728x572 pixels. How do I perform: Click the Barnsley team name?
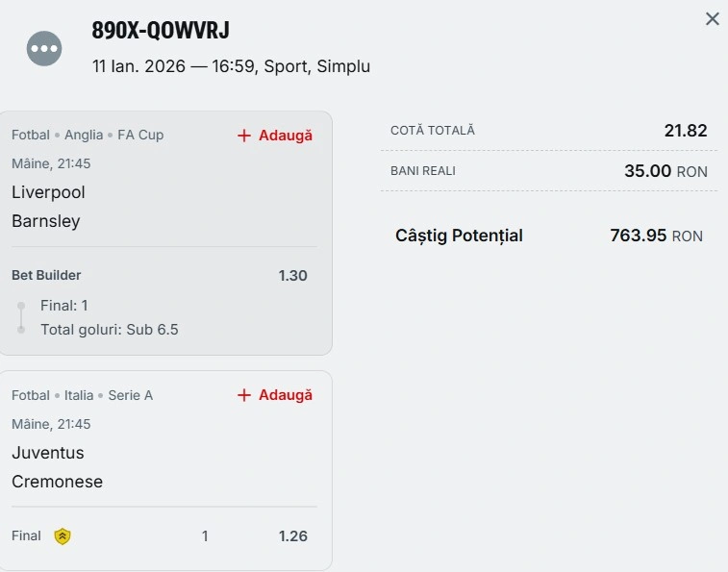tap(46, 221)
